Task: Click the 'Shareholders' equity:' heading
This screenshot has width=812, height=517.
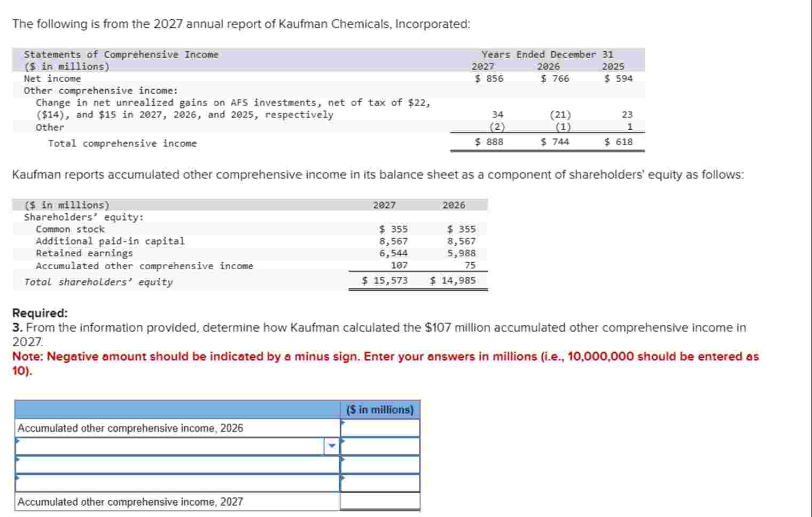Action: coord(84,217)
